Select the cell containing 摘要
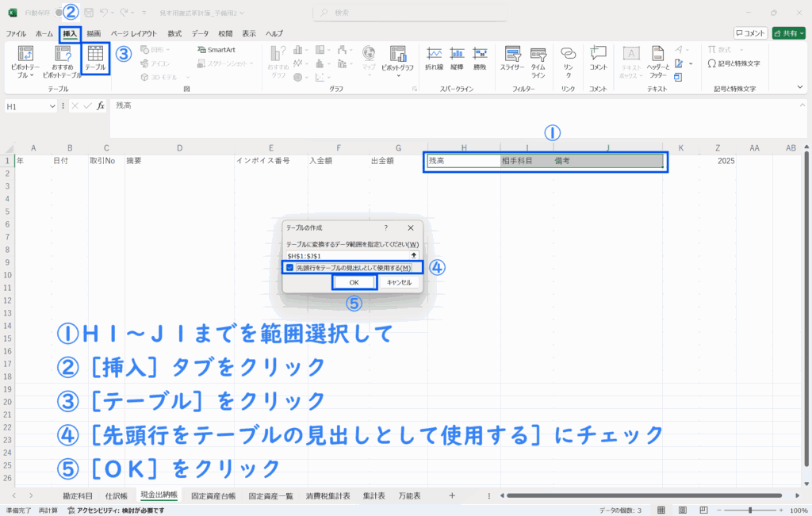 (179, 161)
